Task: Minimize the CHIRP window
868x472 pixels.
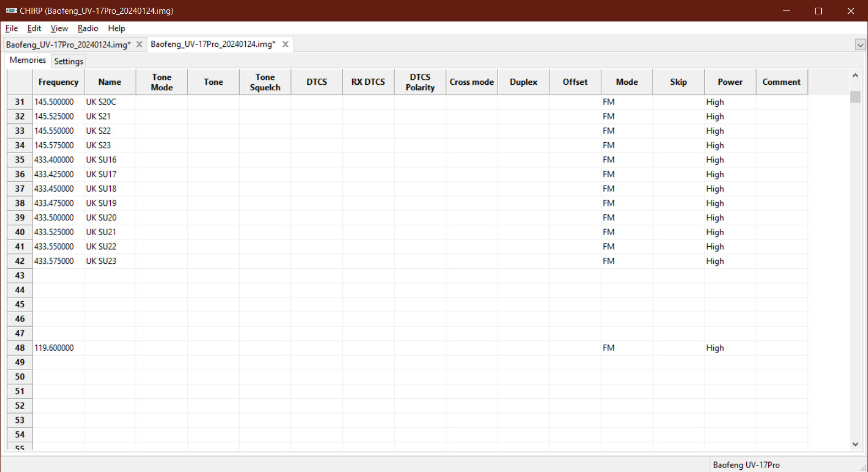Action: point(786,10)
